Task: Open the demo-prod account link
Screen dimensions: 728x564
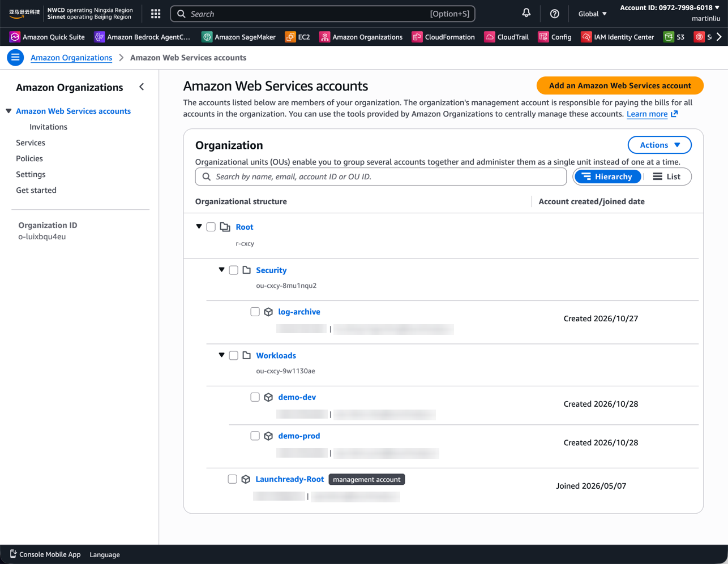Action: pos(299,436)
